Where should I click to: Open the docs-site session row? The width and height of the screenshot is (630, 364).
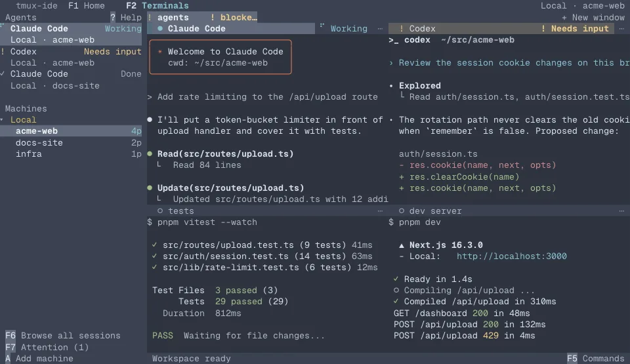(71, 142)
